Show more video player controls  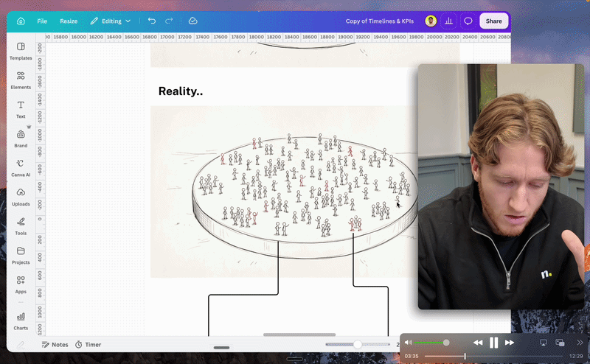point(580,343)
